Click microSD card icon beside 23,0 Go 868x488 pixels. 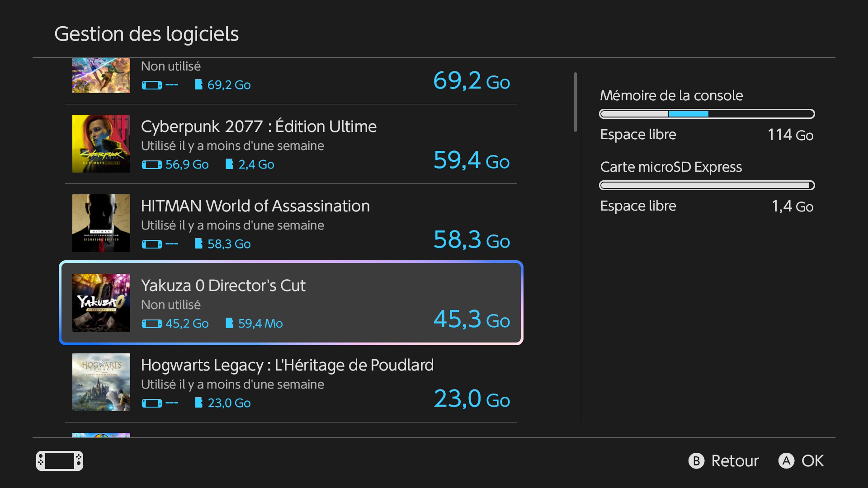(198, 403)
